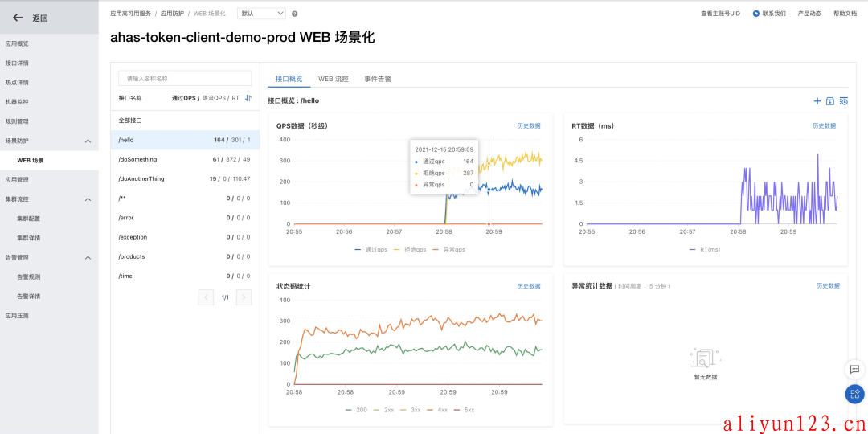Open the 默认 namespace dropdown
The height and width of the screenshot is (434, 868).
pos(261,14)
